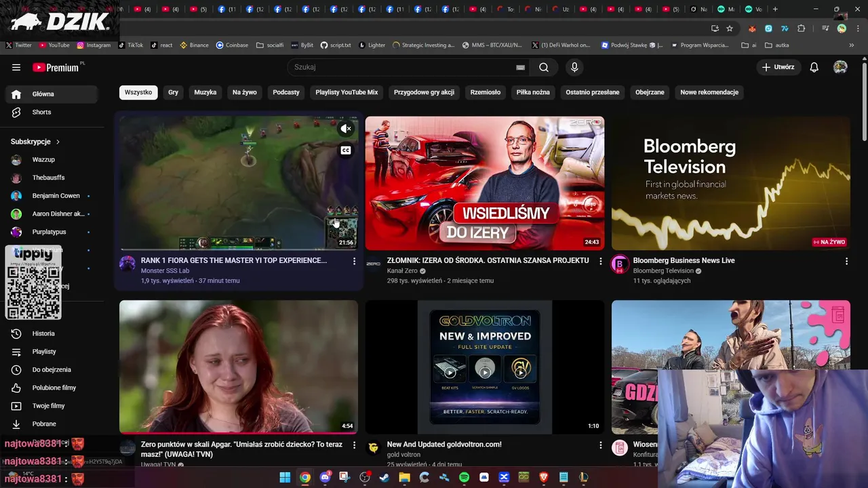868x488 pixels.
Task: Open the goldvoltron video thumbnail
Action: 485,367
